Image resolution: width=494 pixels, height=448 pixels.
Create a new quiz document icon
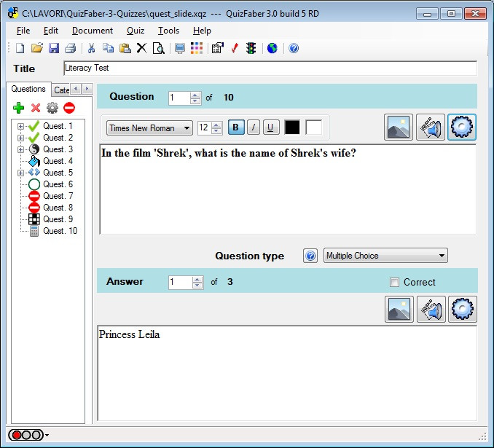(20, 48)
